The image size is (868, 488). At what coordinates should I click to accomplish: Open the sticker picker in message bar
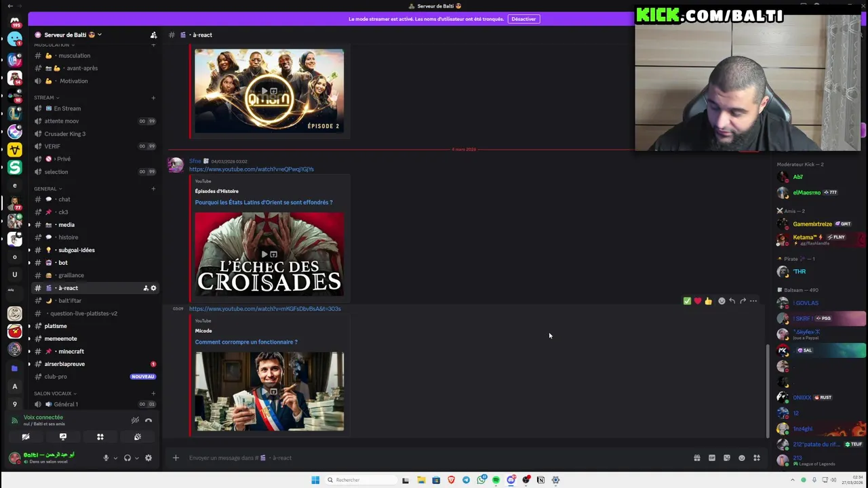726,458
